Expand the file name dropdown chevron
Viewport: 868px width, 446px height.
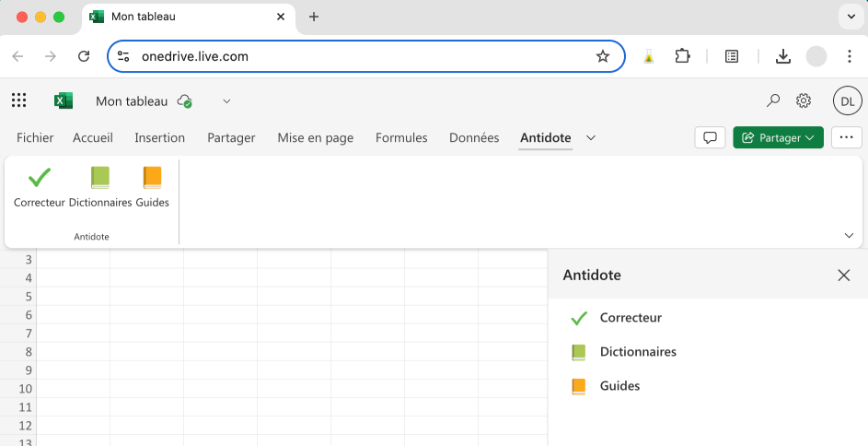(227, 101)
